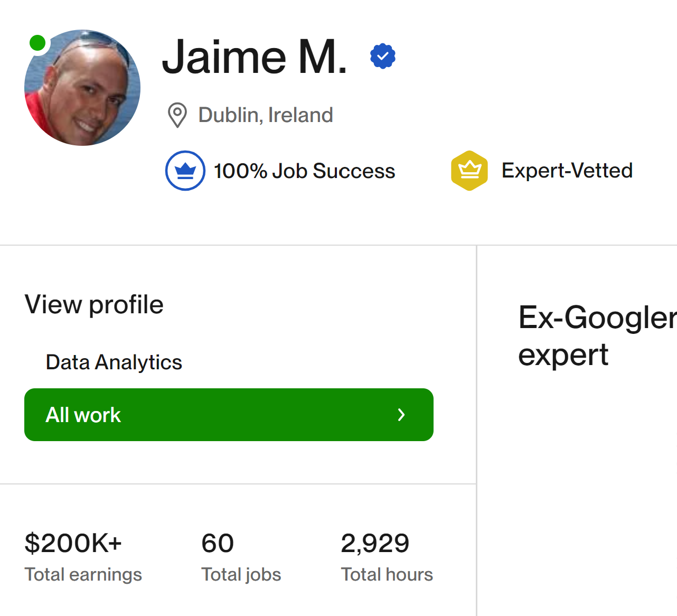The image size is (677, 616).
Task: Switch to the Data Analytics profile
Action: coord(114,362)
